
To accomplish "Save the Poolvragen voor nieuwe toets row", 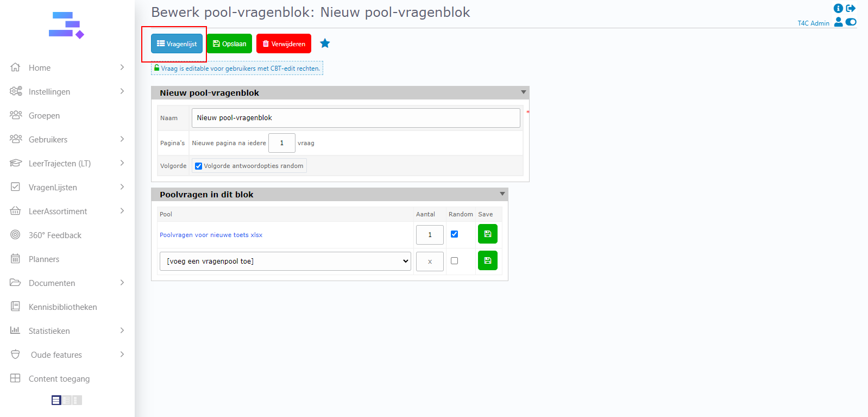I will (487, 234).
